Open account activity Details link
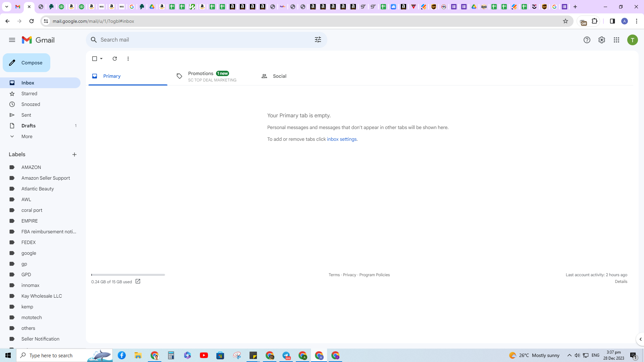The height and width of the screenshot is (362, 644). tap(621, 282)
